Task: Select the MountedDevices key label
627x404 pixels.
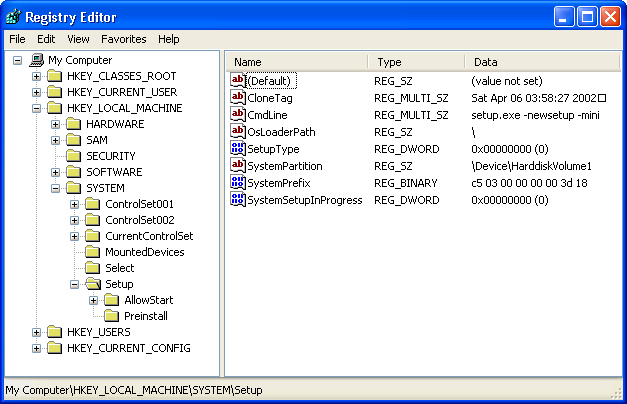Action: coord(145,252)
